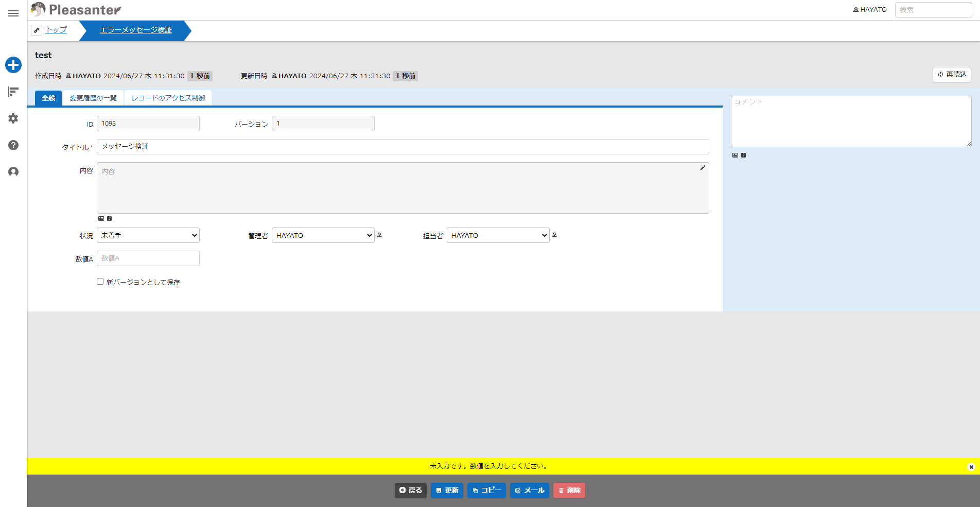980x507 pixels.
Task: Click the person icon next to 担当者 dropdown
Action: click(x=554, y=235)
